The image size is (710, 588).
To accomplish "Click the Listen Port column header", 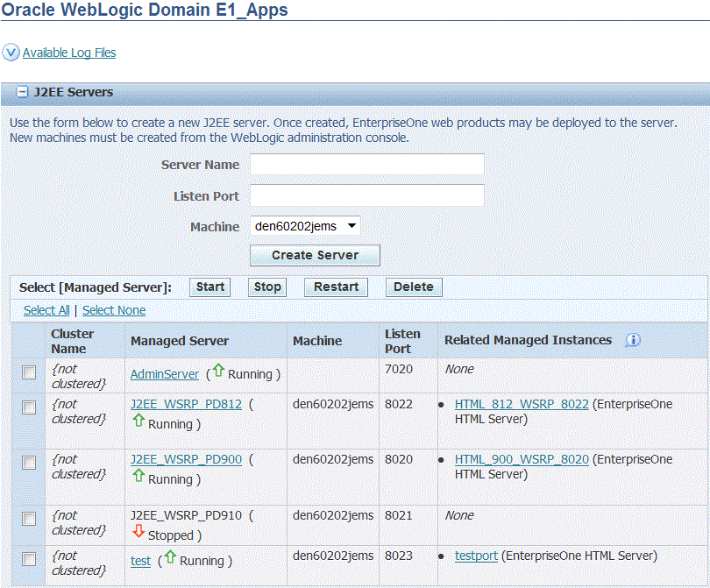I will [x=402, y=341].
